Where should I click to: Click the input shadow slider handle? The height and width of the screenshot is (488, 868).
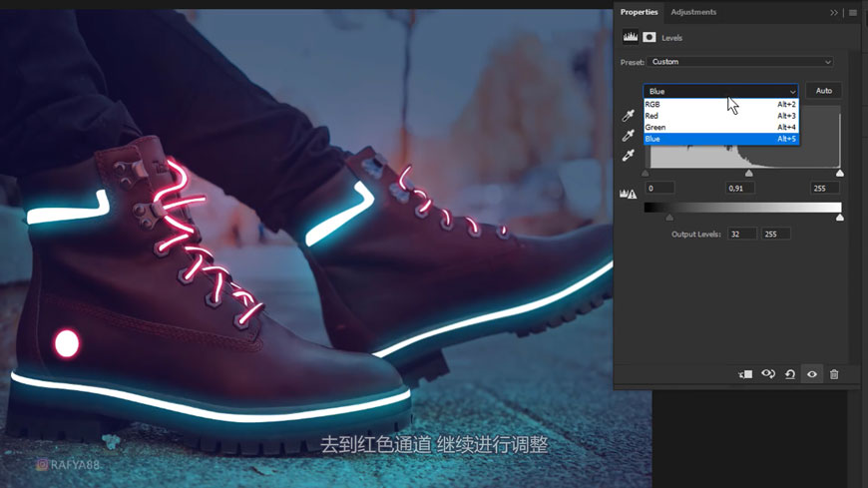pyautogui.click(x=645, y=174)
